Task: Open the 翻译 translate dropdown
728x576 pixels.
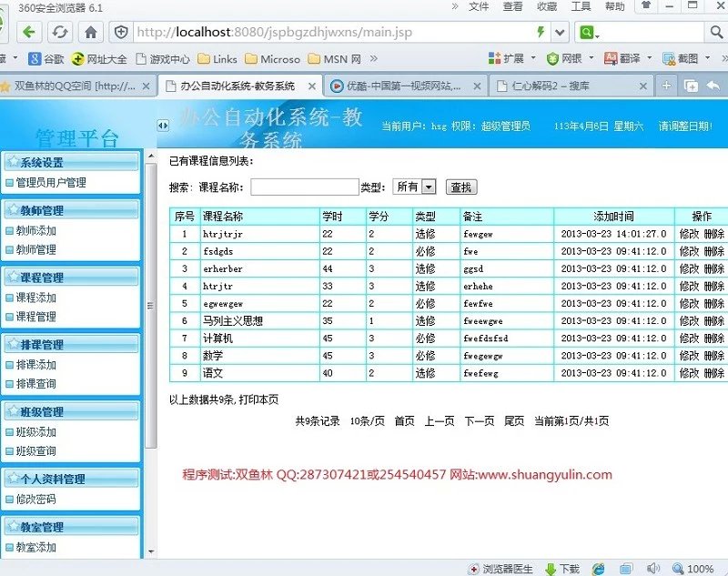Action: [628, 58]
